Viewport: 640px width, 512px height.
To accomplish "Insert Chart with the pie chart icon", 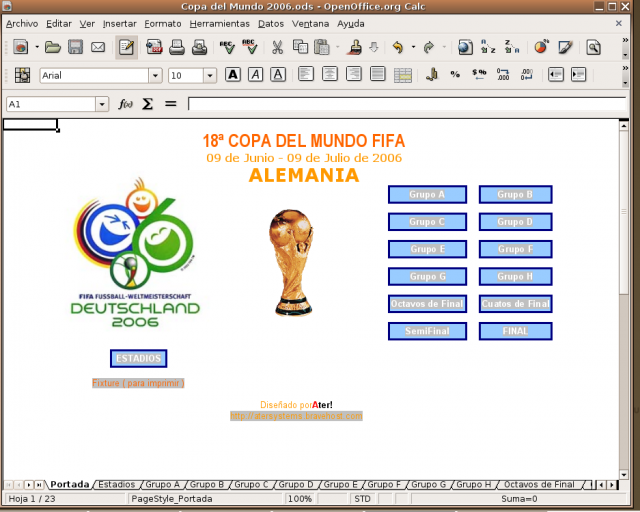I will pos(541,47).
